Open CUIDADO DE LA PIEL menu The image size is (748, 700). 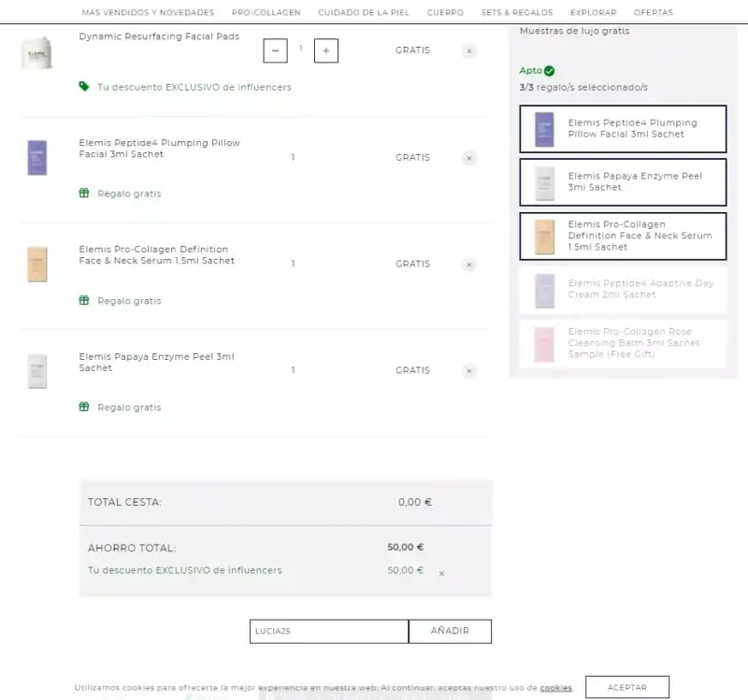click(x=364, y=12)
